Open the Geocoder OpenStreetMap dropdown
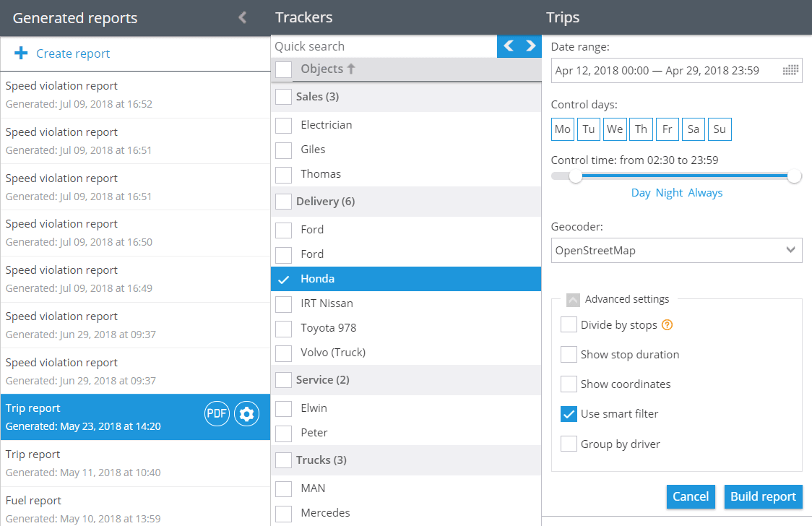The width and height of the screenshot is (812, 526). click(676, 251)
